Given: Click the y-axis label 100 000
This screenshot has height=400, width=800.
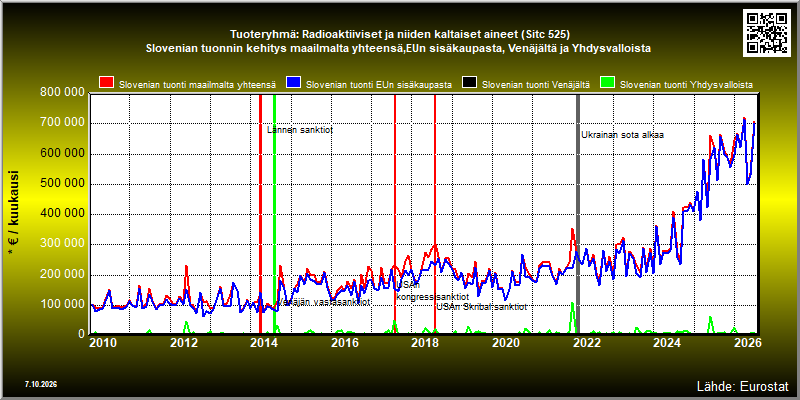Looking at the screenshot, I should tap(62, 305).
